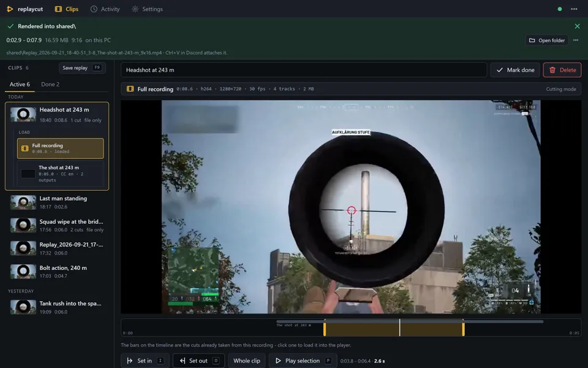Select the Active 6 tab
This screenshot has width=588, height=368.
coord(20,84)
